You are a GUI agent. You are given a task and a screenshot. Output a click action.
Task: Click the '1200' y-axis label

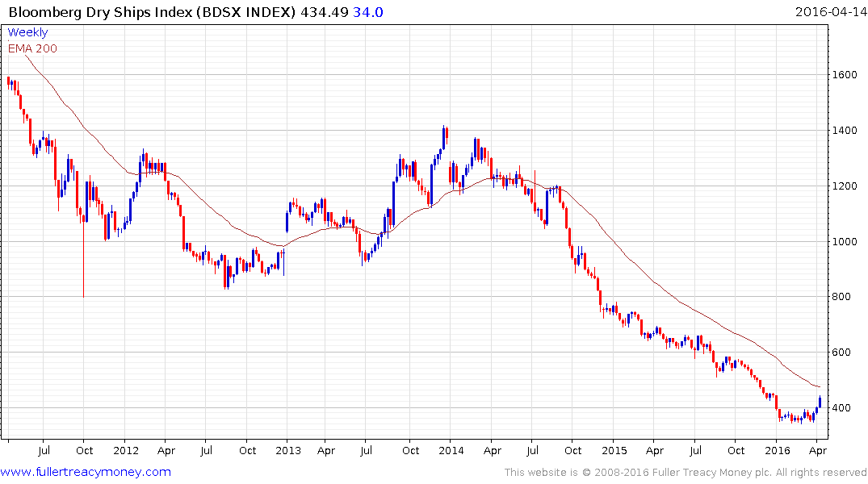(845, 186)
